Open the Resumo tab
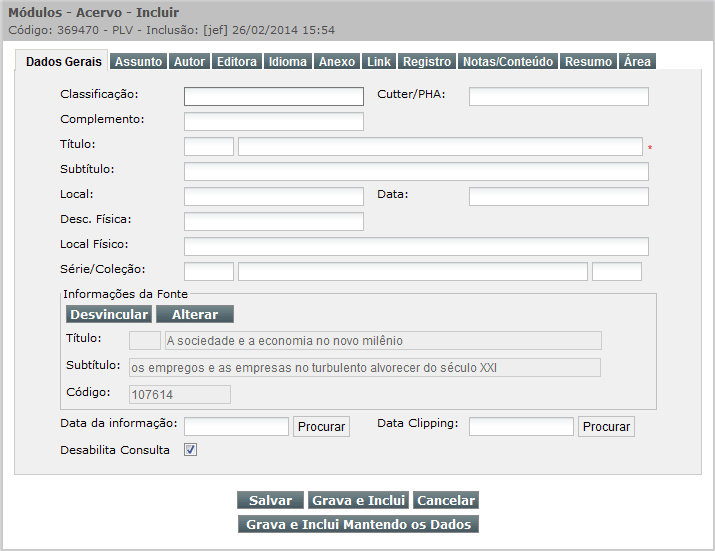715x551 pixels. coord(588,62)
